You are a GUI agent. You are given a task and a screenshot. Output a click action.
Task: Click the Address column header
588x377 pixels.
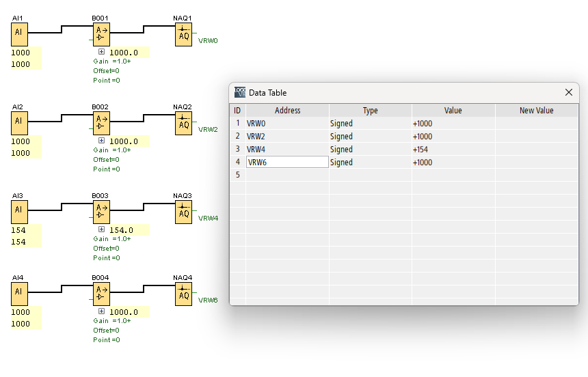click(x=287, y=111)
